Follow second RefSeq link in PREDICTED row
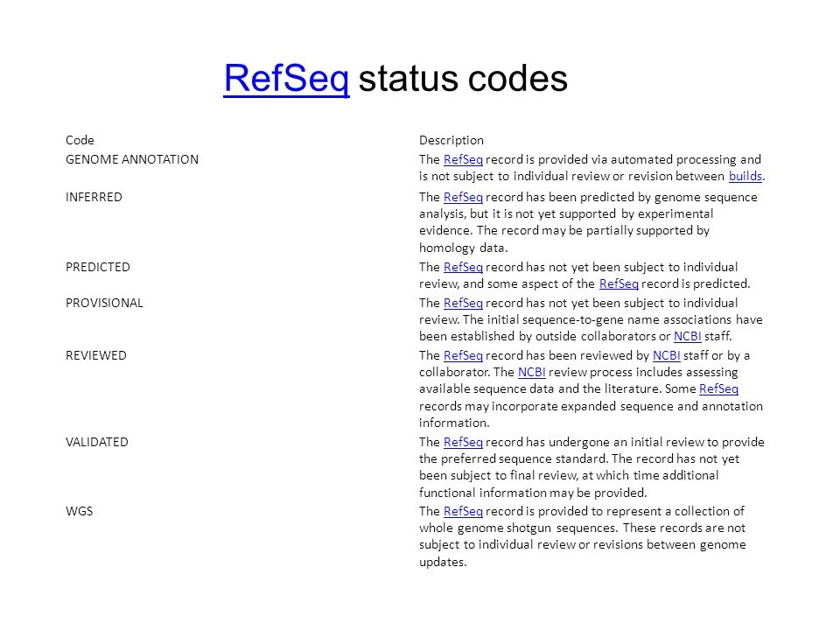The image size is (840, 630). point(619,283)
